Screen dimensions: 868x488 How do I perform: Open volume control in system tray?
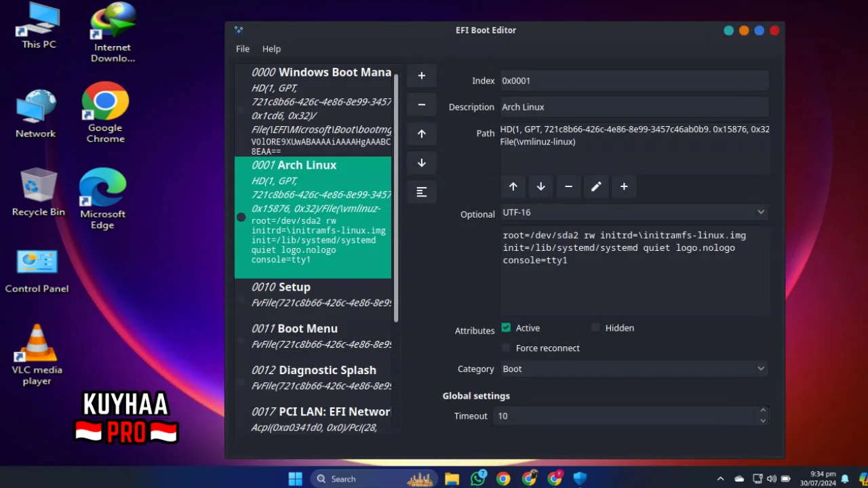pyautogui.click(x=772, y=479)
